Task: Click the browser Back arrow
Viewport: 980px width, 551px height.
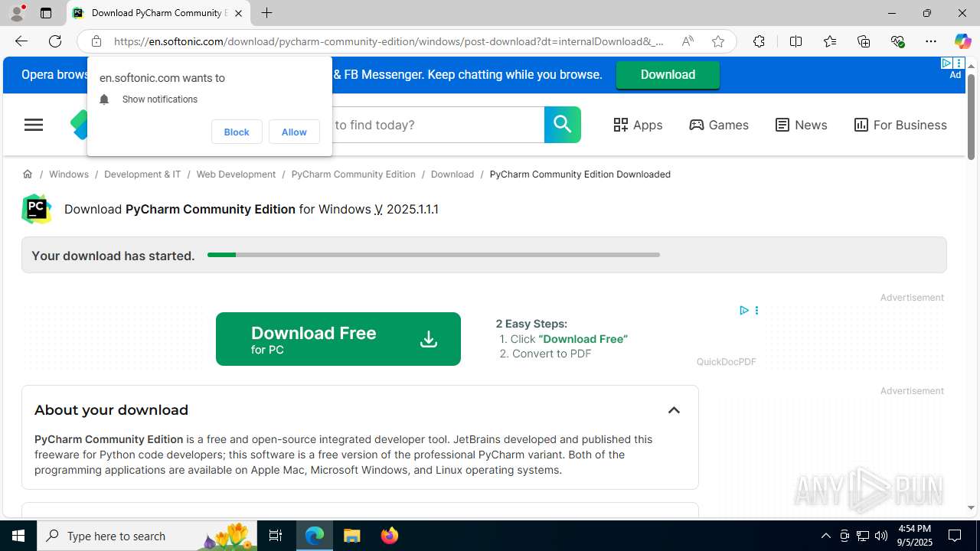Action: [x=21, y=41]
